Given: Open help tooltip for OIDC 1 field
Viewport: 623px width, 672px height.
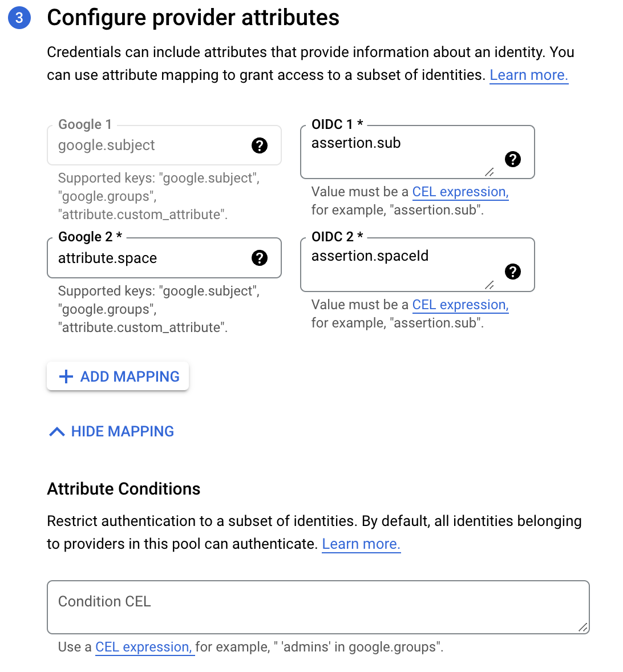Looking at the screenshot, I should pyautogui.click(x=512, y=160).
